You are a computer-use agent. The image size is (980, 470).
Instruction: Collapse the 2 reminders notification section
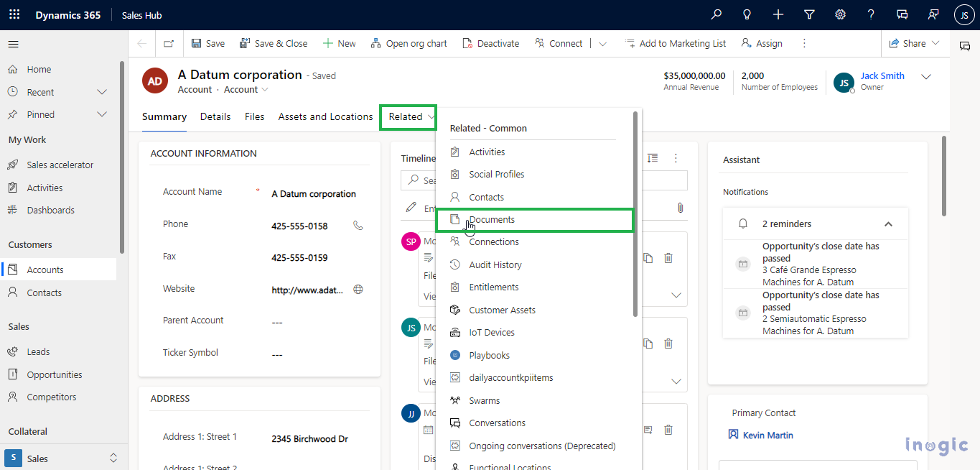coord(888,224)
